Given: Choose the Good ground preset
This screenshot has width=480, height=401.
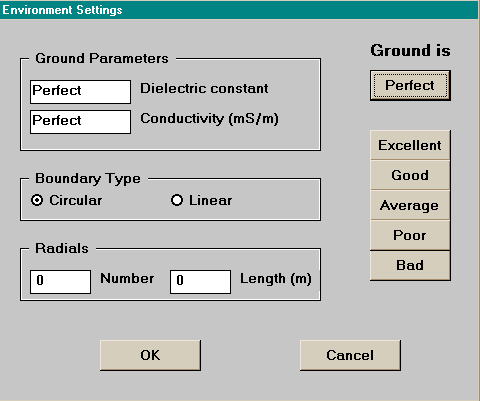Looking at the screenshot, I should pos(410,175).
